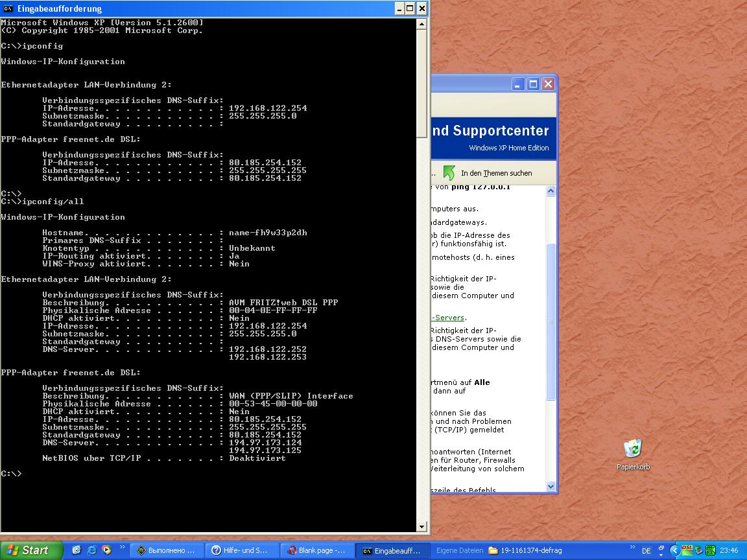Screen dimensions: 747x560
Task: Switch to 'Hilfe- und S…' taskbar button
Action: click(242, 550)
